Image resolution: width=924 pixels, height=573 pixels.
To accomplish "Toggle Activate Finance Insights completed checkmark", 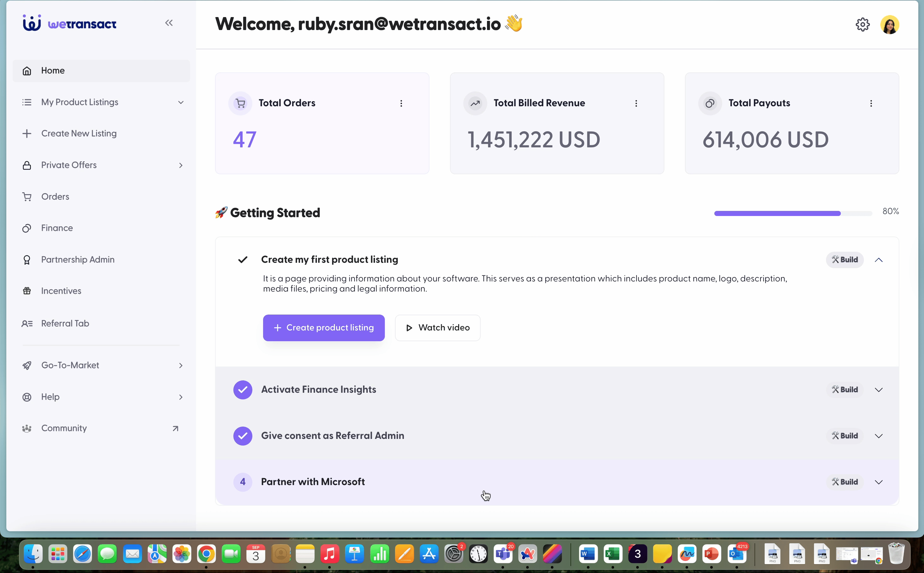I will 243,390.
